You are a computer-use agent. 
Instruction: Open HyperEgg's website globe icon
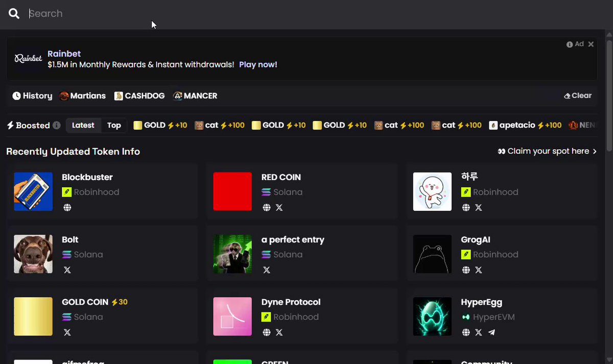[x=466, y=332]
